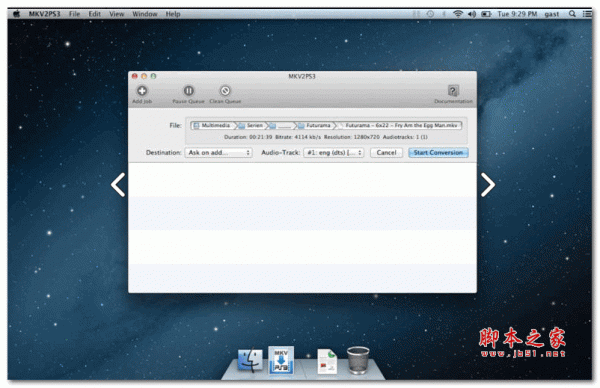
Task: Open the Help menu
Action: point(173,14)
